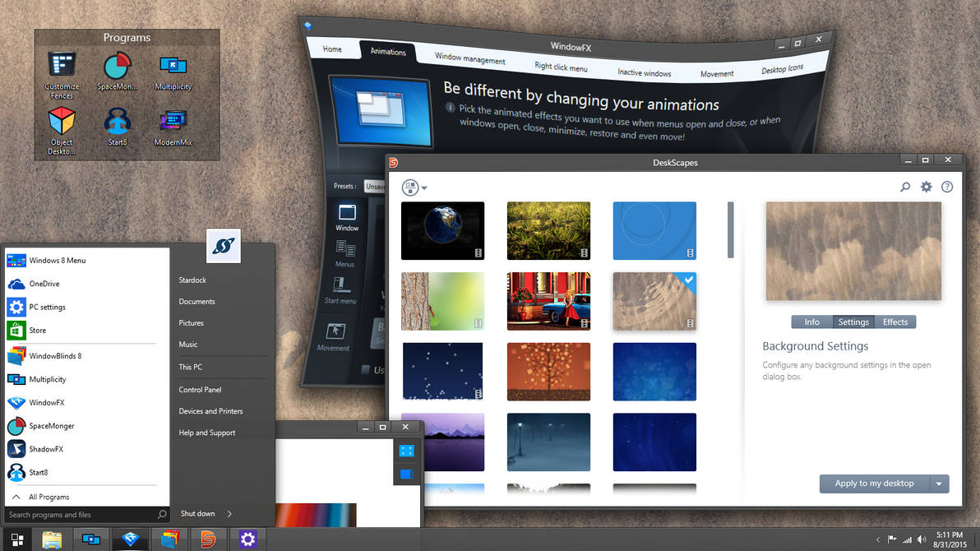This screenshot has width=980, height=551.
Task: Open File Explorer from the taskbar
Action: [x=52, y=539]
